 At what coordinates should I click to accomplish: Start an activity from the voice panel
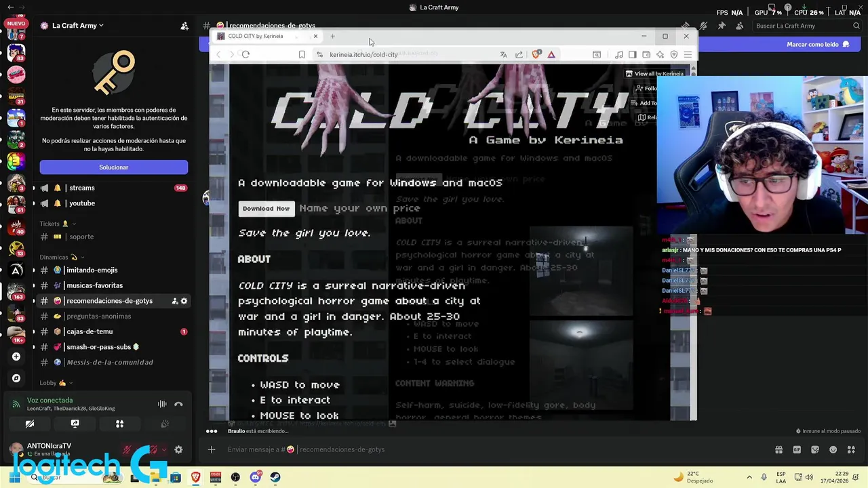click(119, 424)
